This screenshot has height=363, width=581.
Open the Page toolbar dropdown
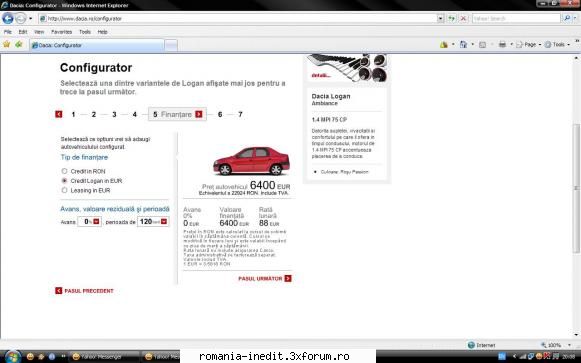point(528,44)
